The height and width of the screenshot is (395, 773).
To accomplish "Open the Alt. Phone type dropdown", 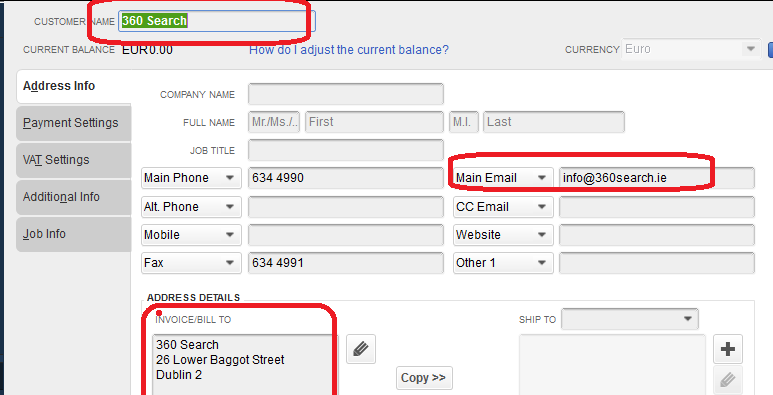I will [x=191, y=207].
